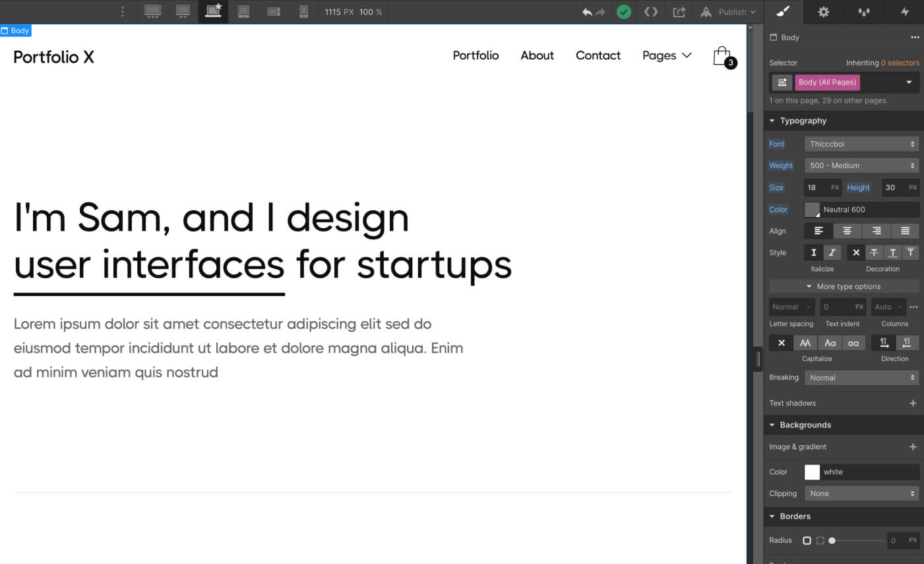Switch to the tablet breakpoint
This screenshot has width=924, height=564.
243,11
